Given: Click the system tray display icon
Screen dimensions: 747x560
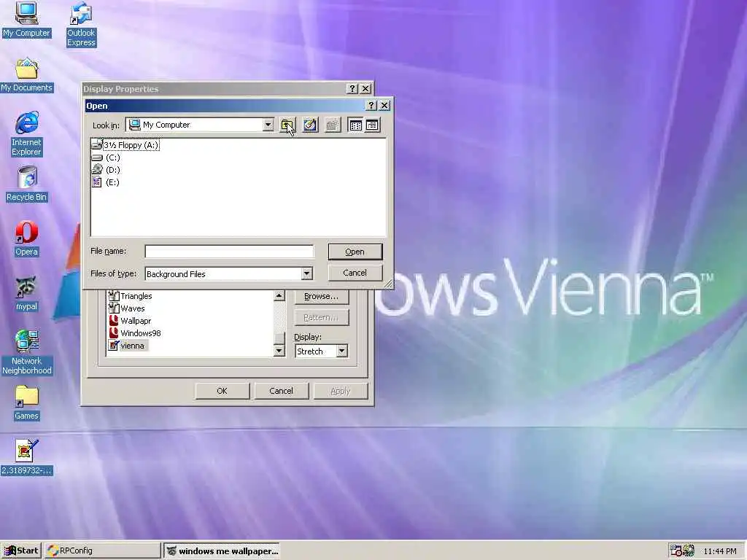Looking at the screenshot, I should click(x=676, y=551).
